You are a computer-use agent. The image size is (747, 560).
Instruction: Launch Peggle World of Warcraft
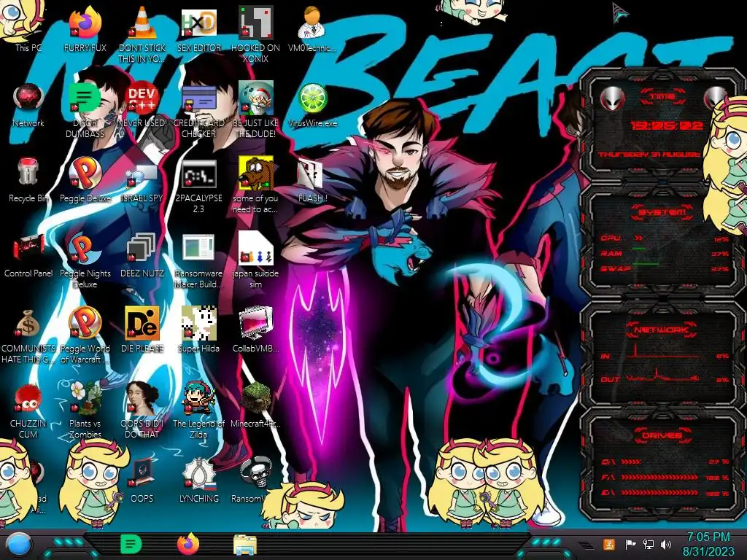click(x=85, y=335)
